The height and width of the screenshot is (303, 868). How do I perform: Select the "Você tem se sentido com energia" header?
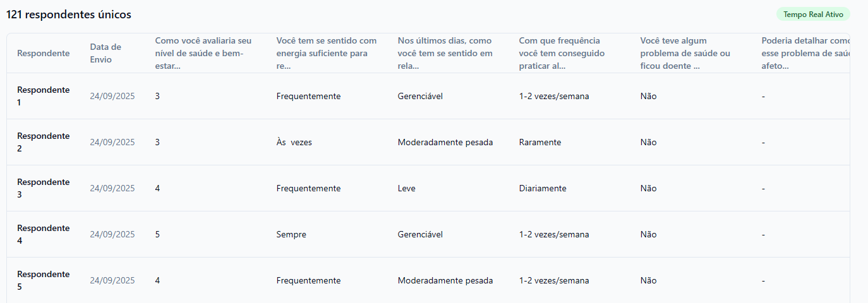tap(327, 53)
